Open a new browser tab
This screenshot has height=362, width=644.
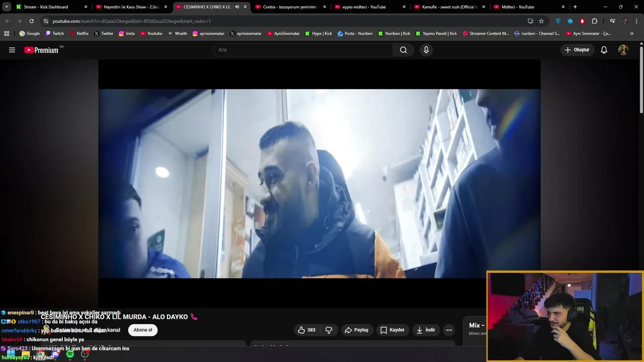575,7
